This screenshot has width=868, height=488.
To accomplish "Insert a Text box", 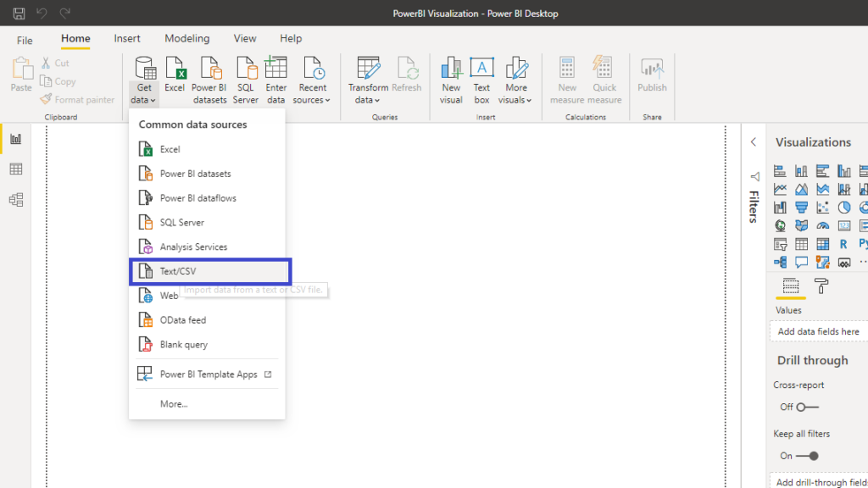I will point(481,80).
